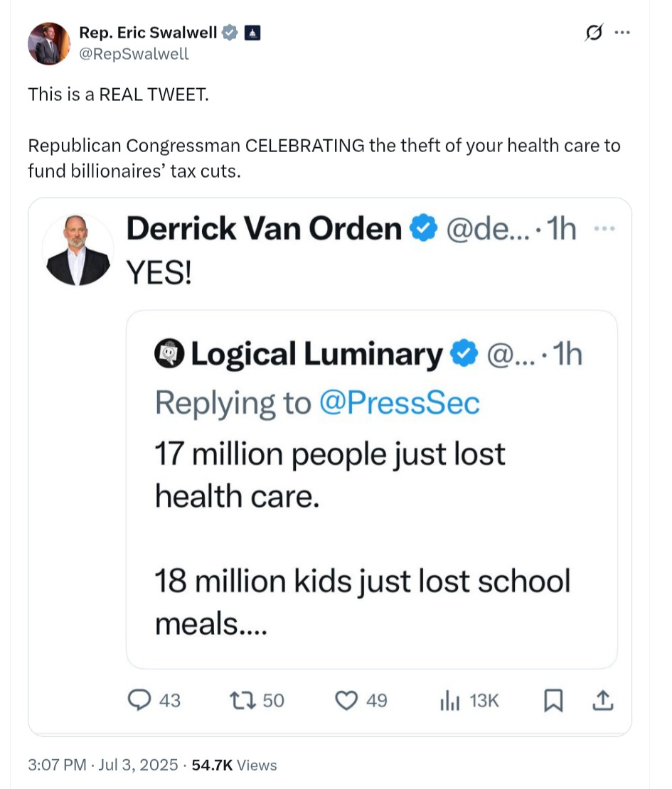The height and width of the screenshot is (789, 672).
Task: Open Rep. Eric Swalwell's profile picture
Action: [x=49, y=43]
